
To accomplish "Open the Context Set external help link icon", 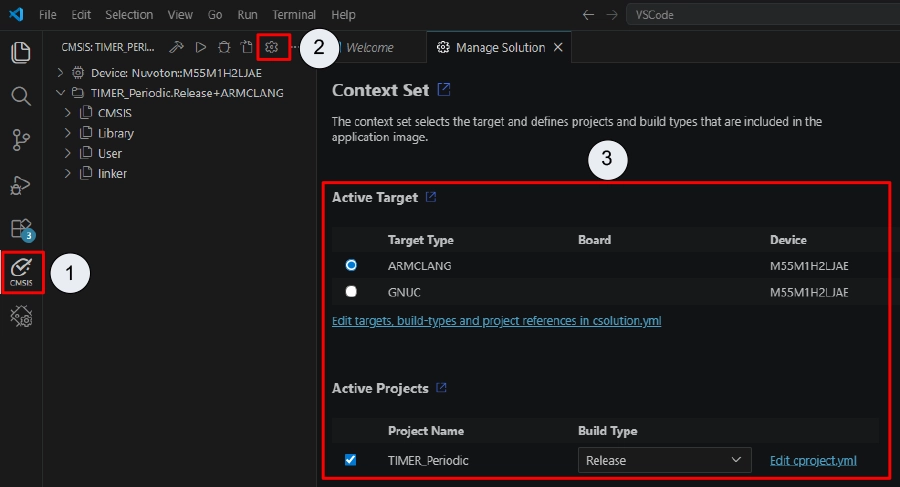I will [444, 90].
